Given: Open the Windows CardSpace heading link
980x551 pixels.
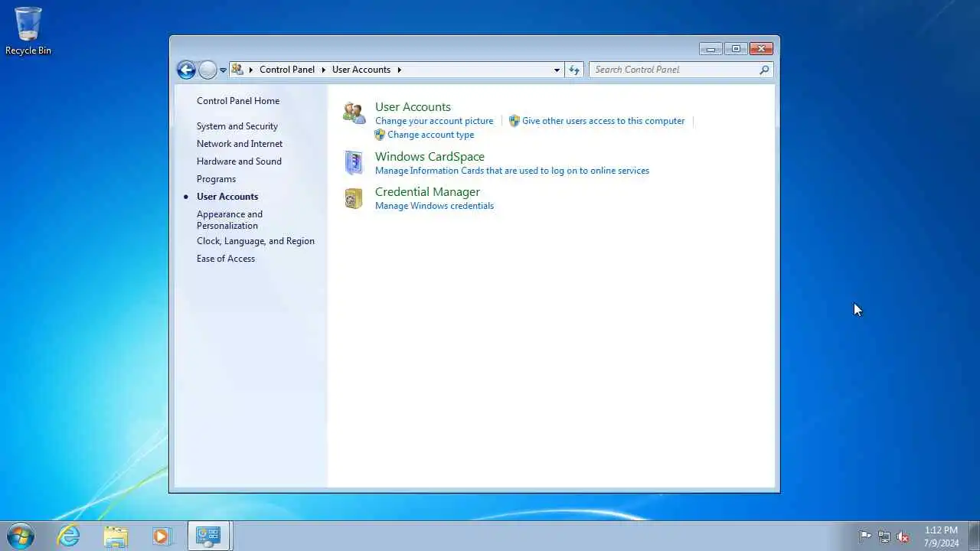Looking at the screenshot, I should click(430, 157).
